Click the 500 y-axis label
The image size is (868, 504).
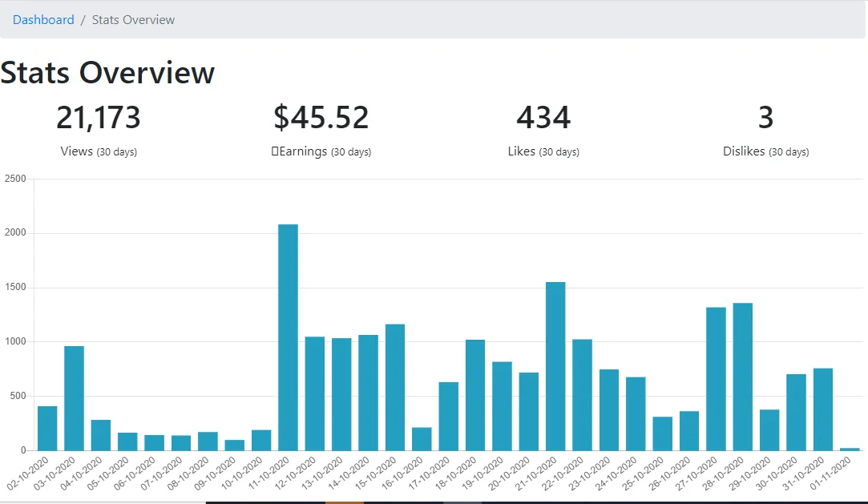pos(18,396)
